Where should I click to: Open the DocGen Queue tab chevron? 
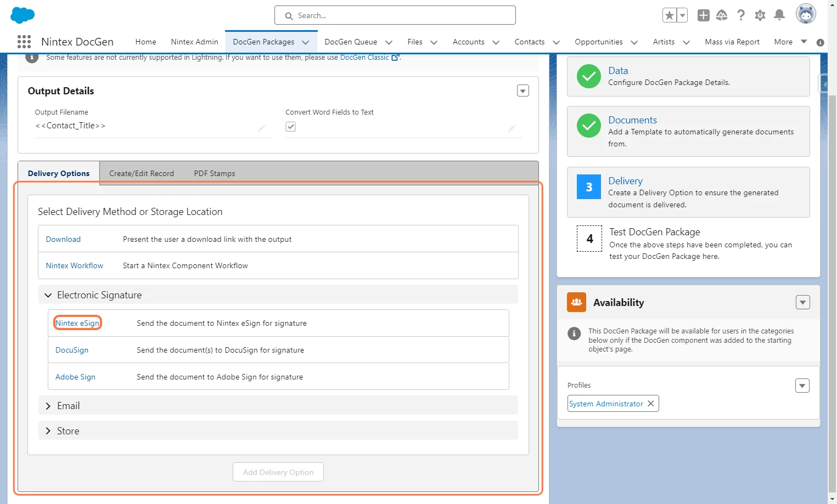pyautogui.click(x=389, y=42)
